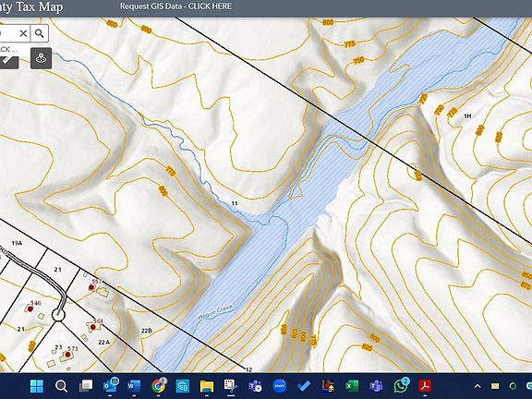Open WhatsApp with unread badge in taskbar
This screenshot has height=399, width=532.
401,385
